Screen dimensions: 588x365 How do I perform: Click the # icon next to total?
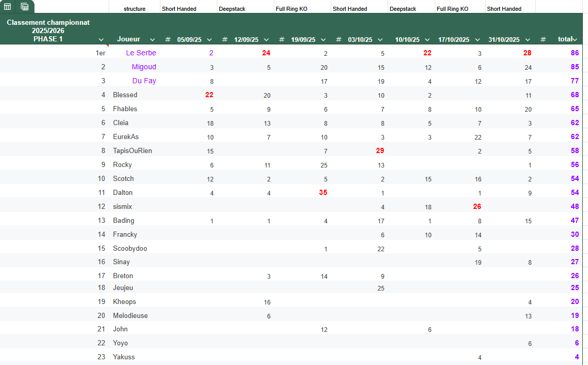(543, 40)
